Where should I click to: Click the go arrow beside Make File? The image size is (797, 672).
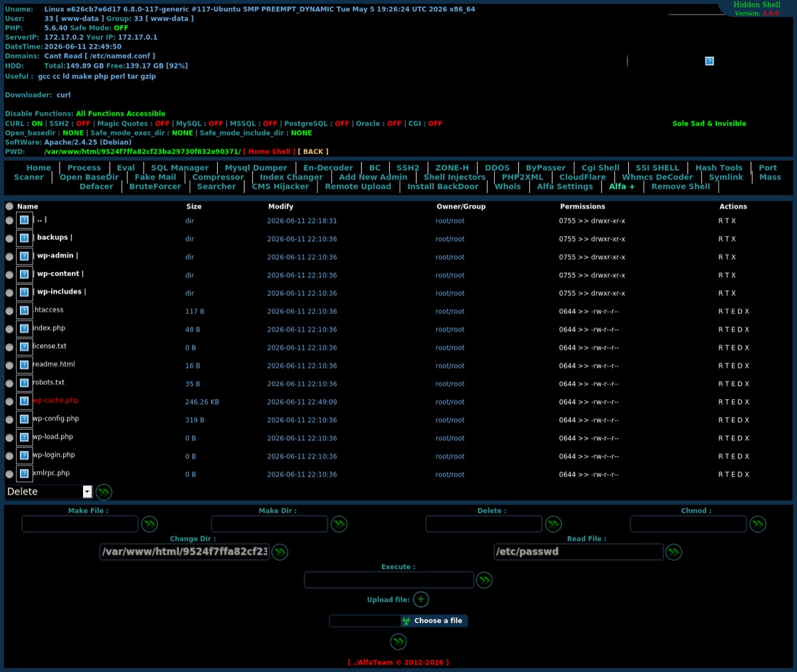tap(149, 524)
